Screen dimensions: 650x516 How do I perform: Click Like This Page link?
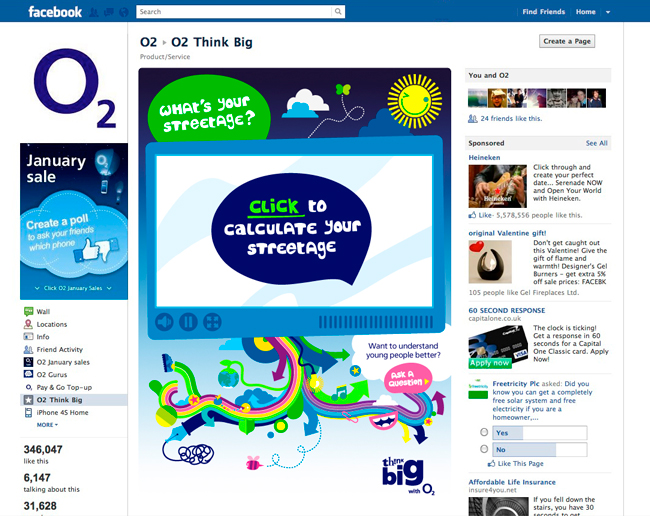(x=520, y=463)
